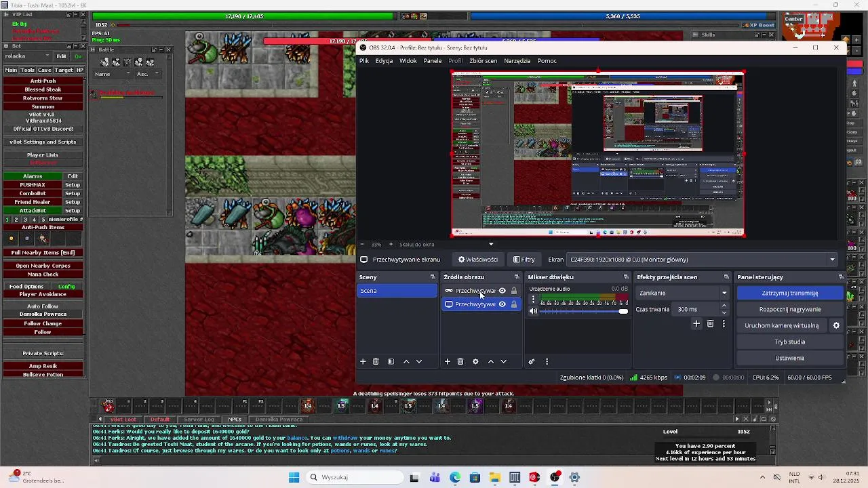Image resolution: width=868 pixels, height=488 pixels.
Task: Toggle PUSHMAX in bot panel
Action: coord(33,185)
